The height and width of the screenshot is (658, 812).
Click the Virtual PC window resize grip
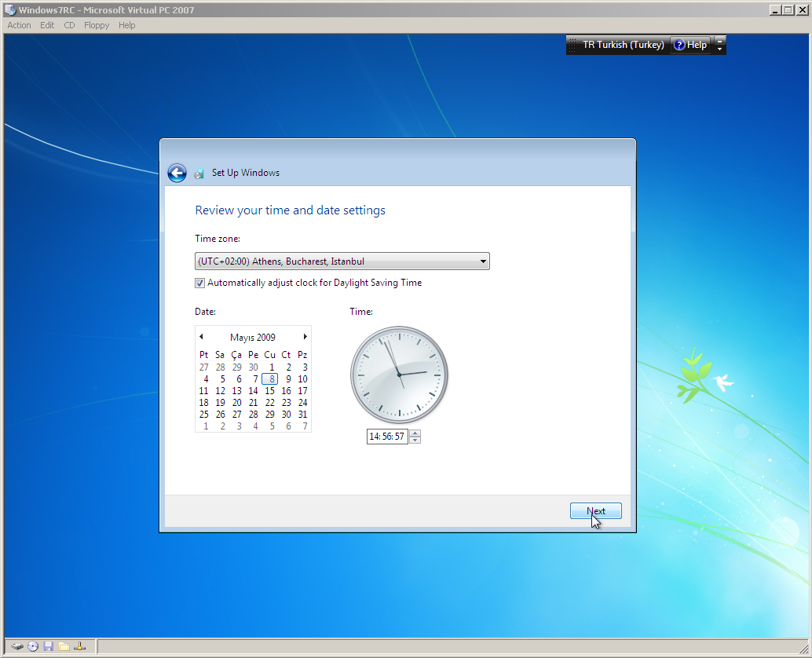[803, 649]
